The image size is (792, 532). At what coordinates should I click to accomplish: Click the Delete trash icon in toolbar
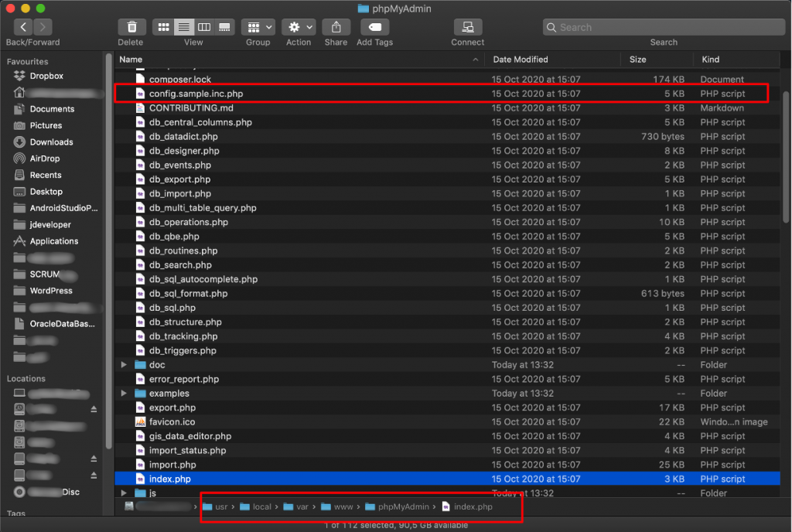[131, 27]
